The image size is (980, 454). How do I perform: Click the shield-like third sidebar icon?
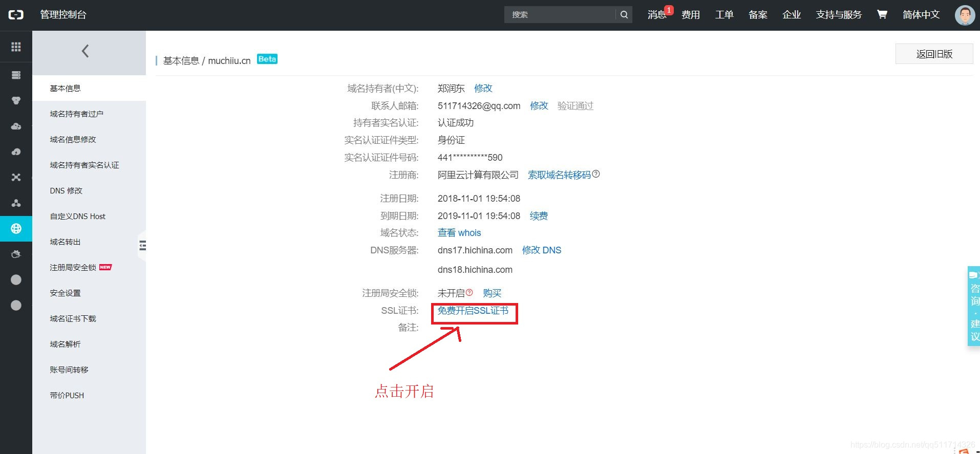(x=16, y=101)
